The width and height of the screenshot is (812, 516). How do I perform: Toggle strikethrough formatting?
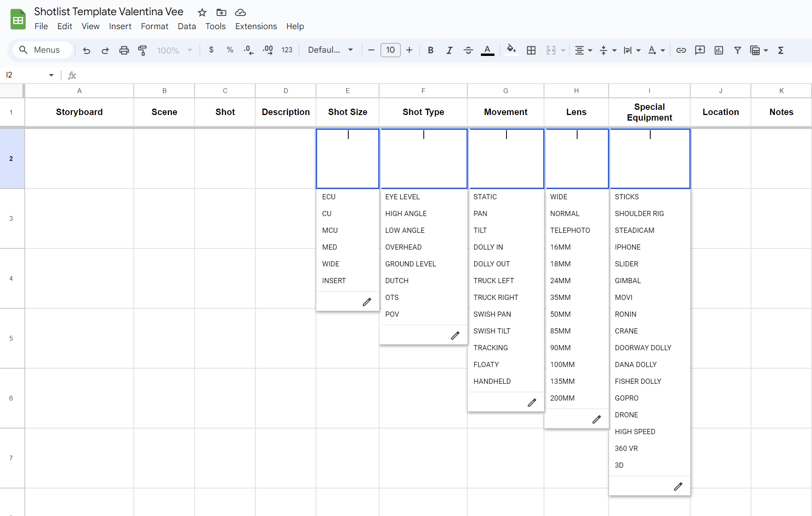468,50
